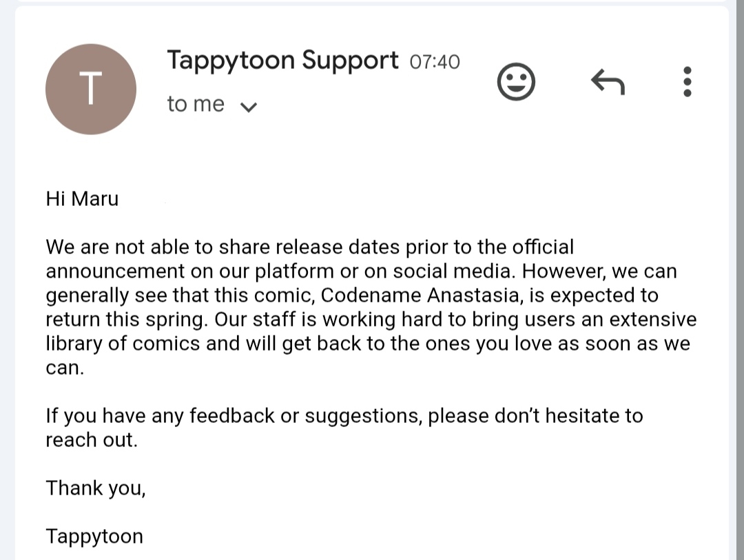Image resolution: width=744 pixels, height=560 pixels.
Task: Tap the "to me" recipient label
Action: (x=196, y=104)
